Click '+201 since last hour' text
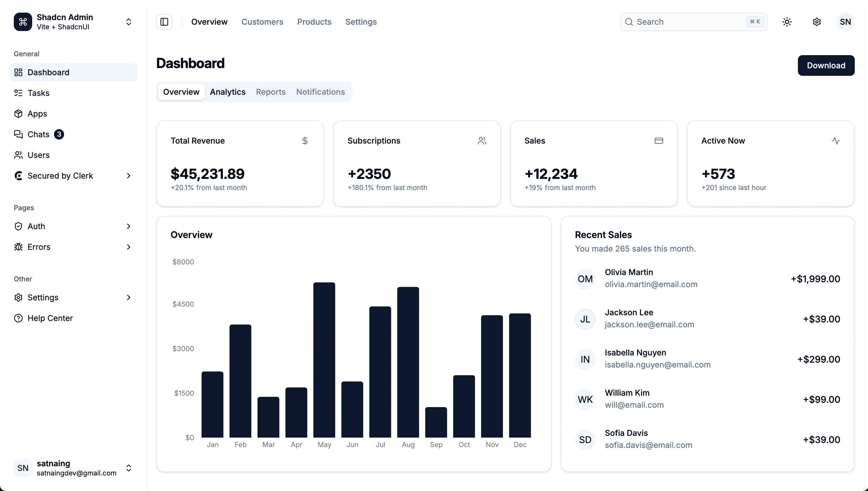 (x=734, y=187)
